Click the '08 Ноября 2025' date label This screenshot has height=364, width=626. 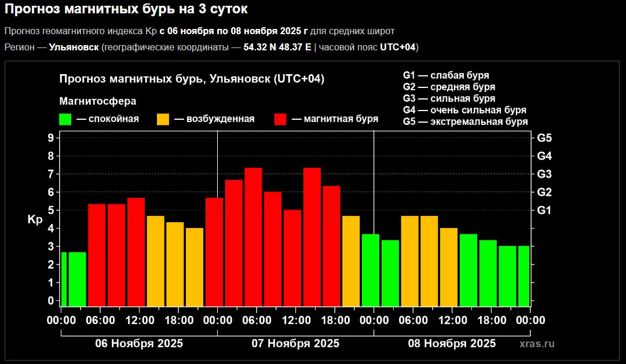[x=452, y=343]
